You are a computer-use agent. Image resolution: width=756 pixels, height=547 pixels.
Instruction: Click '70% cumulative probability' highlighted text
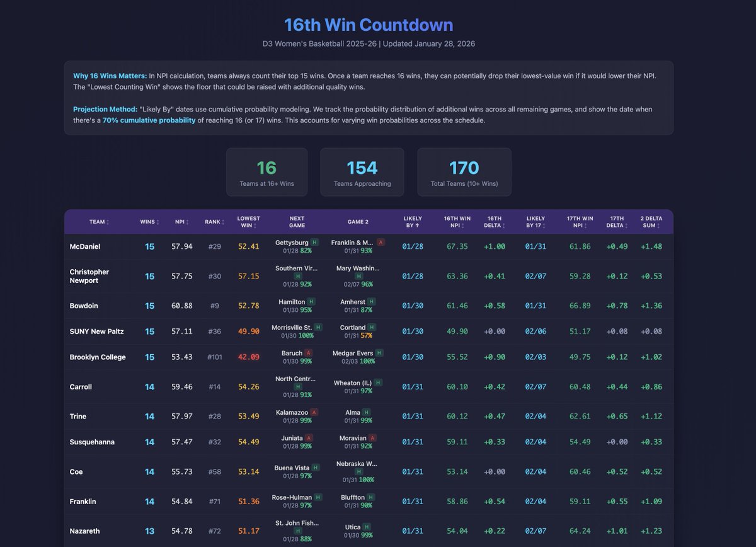point(149,120)
